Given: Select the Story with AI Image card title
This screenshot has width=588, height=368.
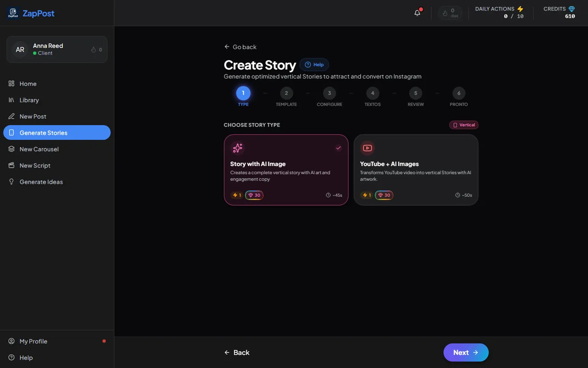Looking at the screenshot, I should click(x=258, y=164).
